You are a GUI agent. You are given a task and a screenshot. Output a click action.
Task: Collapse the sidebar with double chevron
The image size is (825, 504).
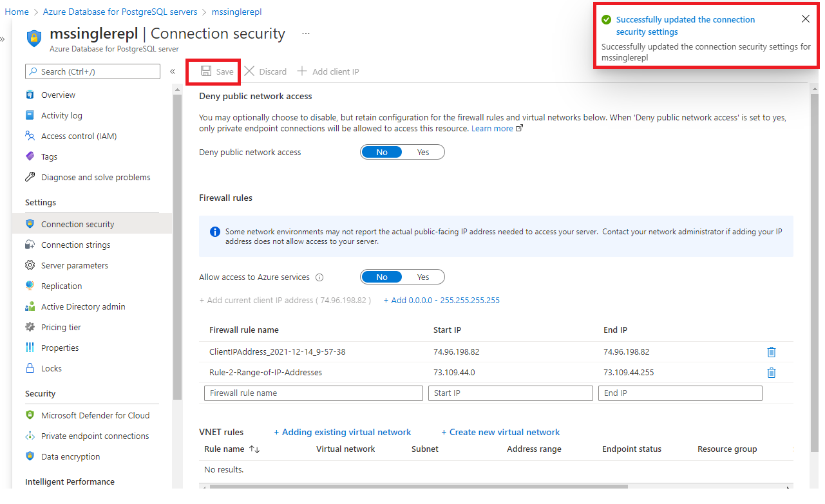coord(173,71)
